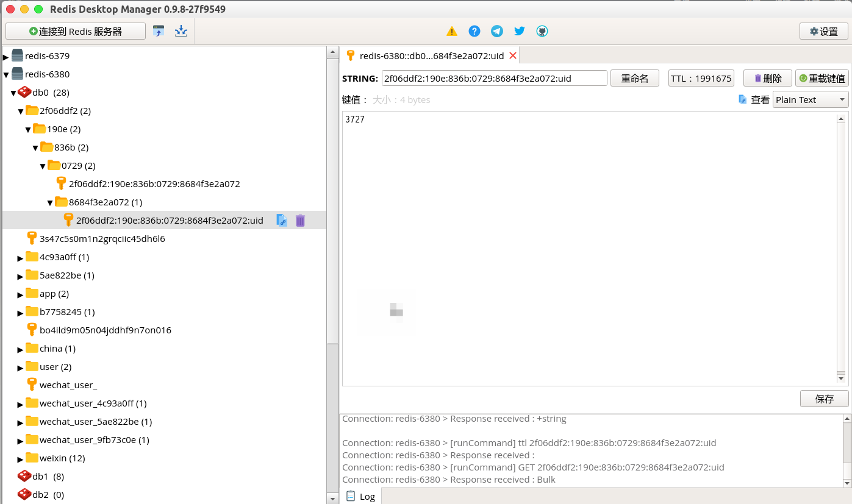The height and width of the screenshot is (504, 852).
Task: Collapse the db0 database node
Action: click(x=13, y=93)
